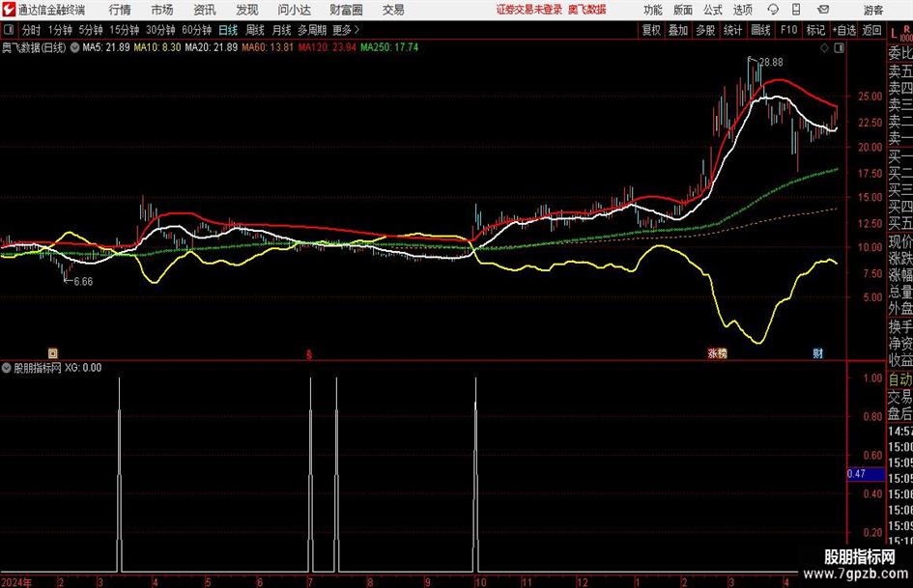
Task: Click the panel layout icon beside 分时
Action: coord(9,30)
